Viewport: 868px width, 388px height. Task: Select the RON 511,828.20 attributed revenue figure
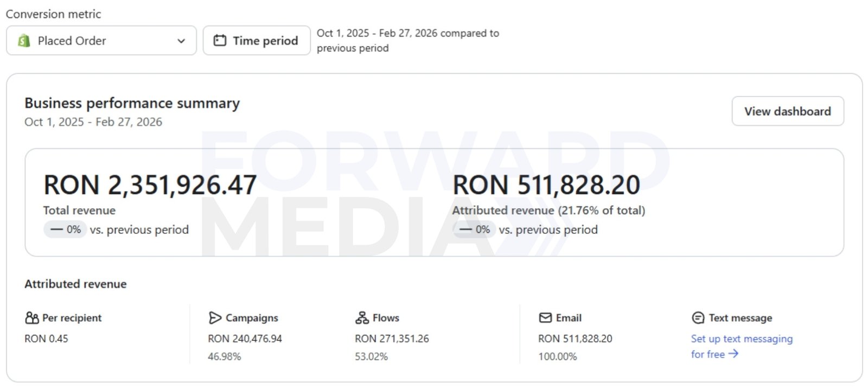click(x=546, y=185)
